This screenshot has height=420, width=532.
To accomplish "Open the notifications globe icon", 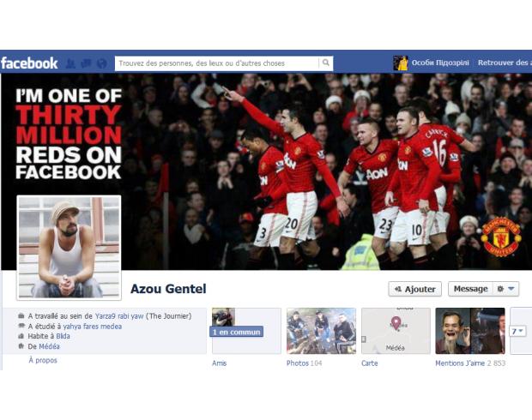I will (102, 63).
